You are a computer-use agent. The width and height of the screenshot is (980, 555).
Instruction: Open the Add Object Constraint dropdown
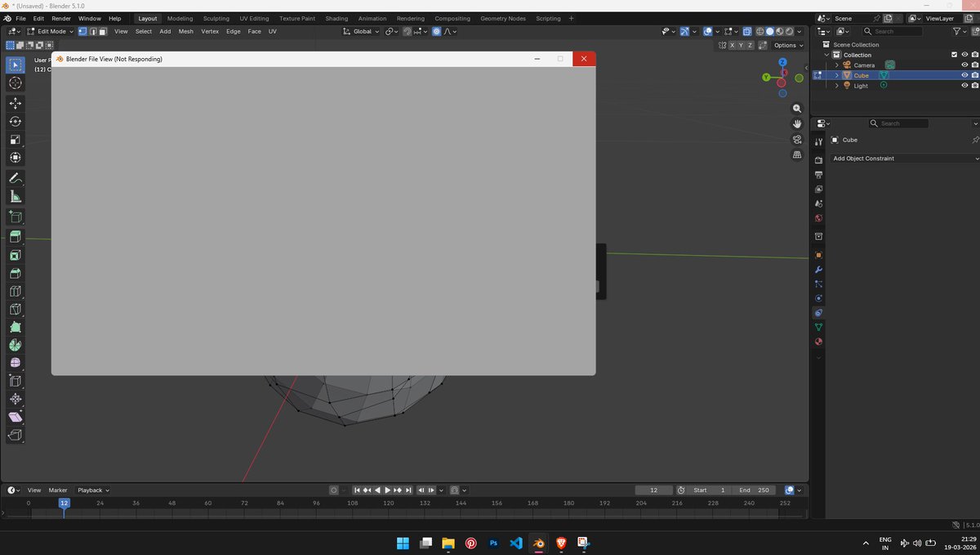click(x=905, y=158)
